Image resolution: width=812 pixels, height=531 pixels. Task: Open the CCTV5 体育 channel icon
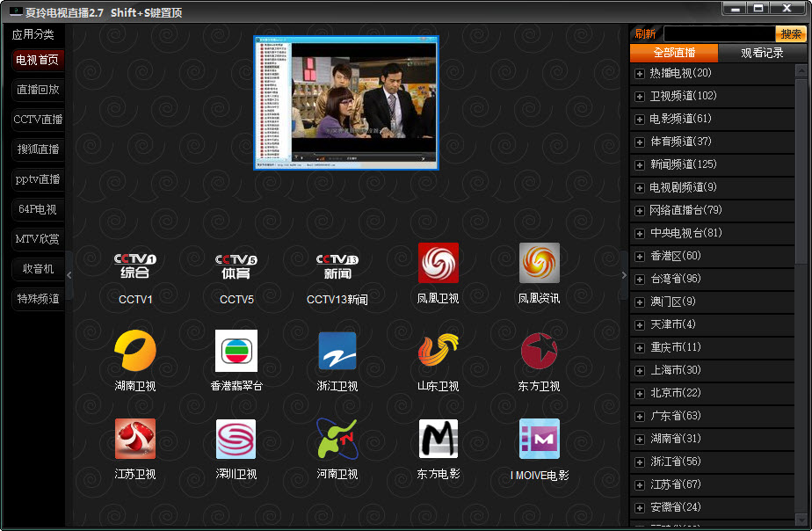[x=236, y=266]
